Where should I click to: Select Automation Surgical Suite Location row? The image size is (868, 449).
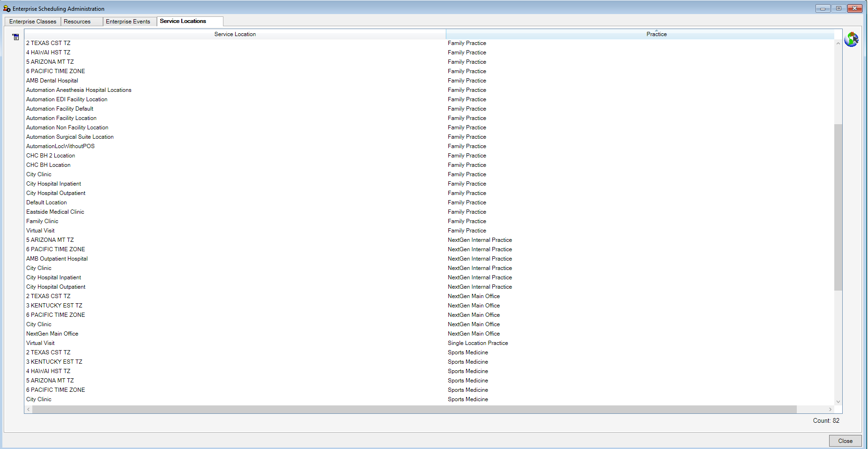430,137
